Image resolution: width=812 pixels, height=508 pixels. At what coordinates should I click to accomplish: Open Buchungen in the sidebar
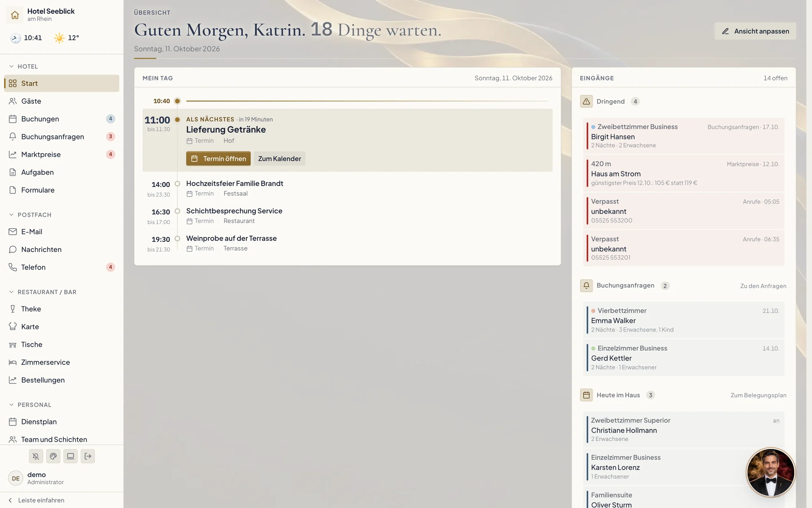pos(62,119)
